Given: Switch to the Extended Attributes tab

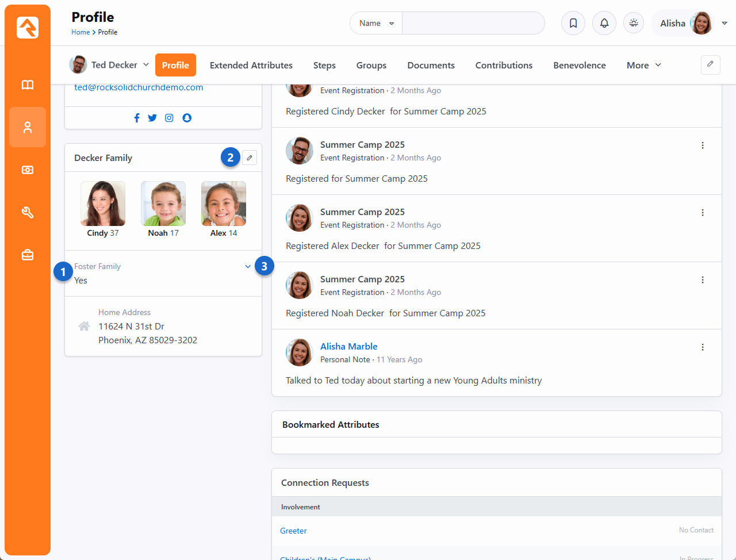Looking at the screenshot, I should coord(251,66).
